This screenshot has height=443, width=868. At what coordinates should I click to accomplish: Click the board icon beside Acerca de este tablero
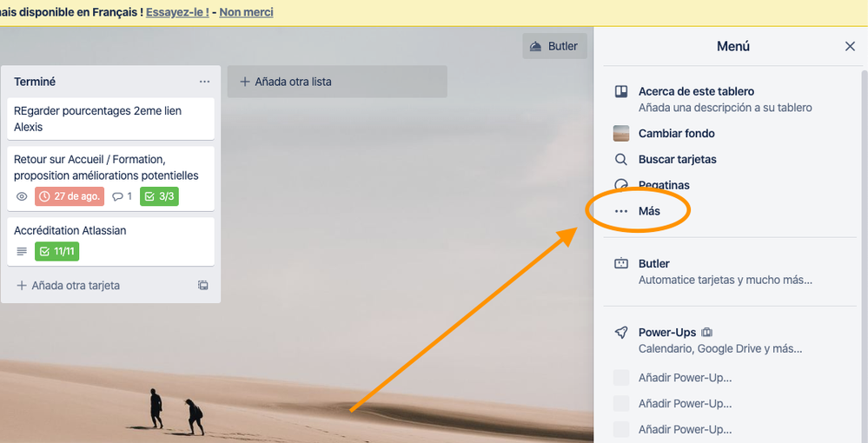(x=621, y=91)
